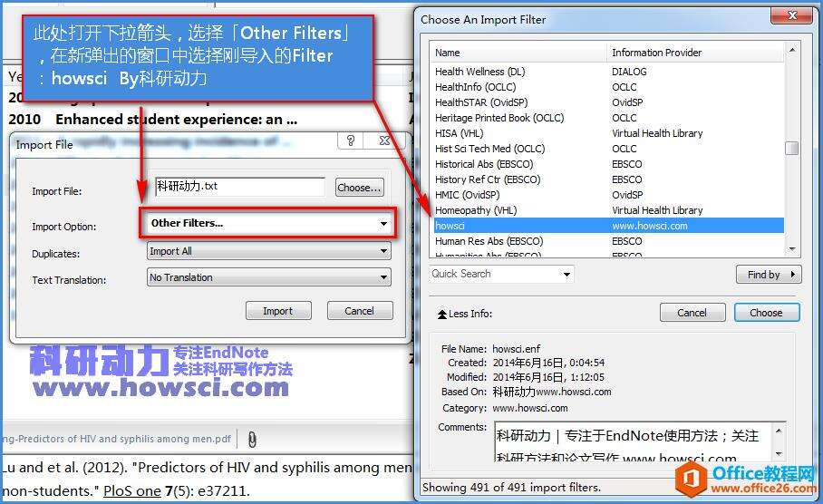Close the Choose An Import Filter window
Image resolution: width=823 pixels, height=504 pixels.
(792, 15)
